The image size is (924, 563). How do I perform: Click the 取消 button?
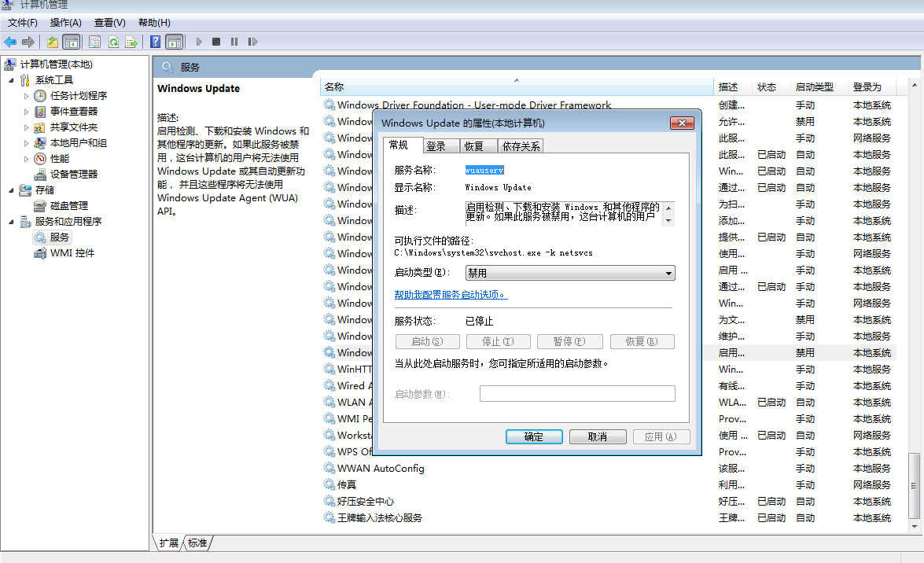coord(598,437)
